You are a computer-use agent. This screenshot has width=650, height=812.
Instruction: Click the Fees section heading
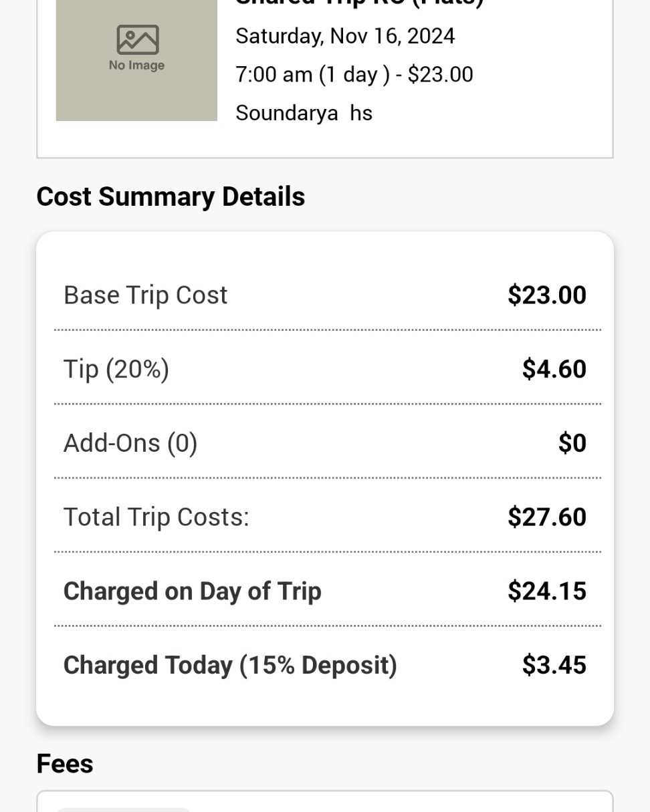[x=65, y=764]
